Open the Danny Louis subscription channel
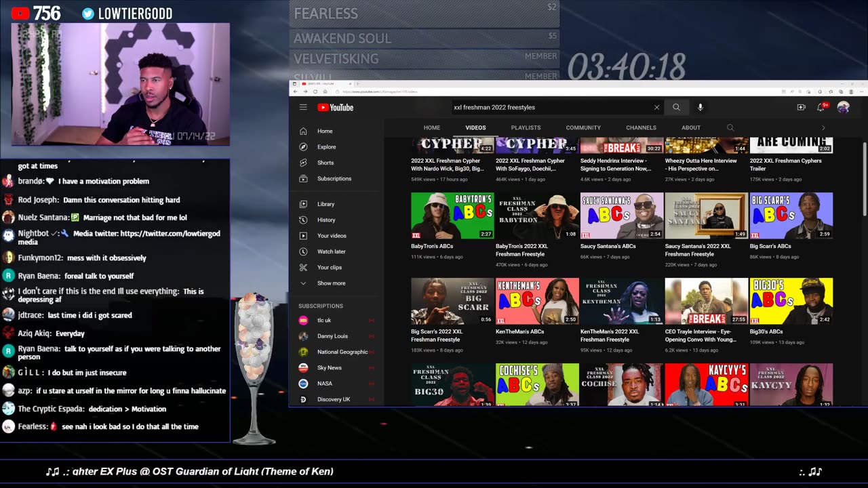This screenshot has width=868, height=488. [336, 336]
